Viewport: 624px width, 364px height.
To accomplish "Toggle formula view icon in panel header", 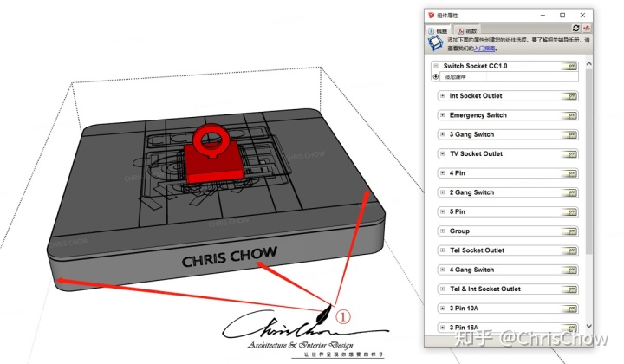I will pos(586,28).
